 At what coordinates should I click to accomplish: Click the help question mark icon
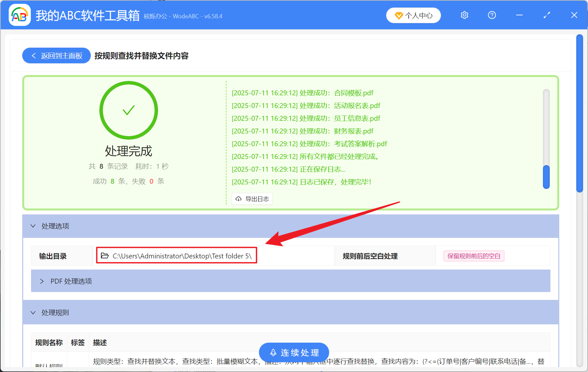492,15
